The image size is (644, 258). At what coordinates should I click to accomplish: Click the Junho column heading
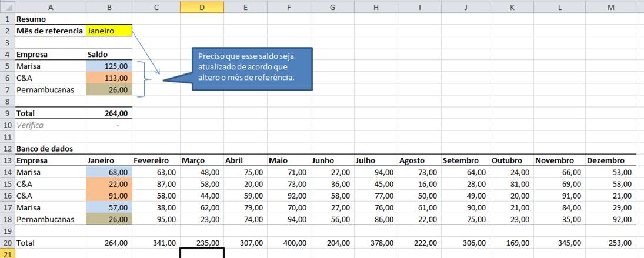[x=333, y=160]
